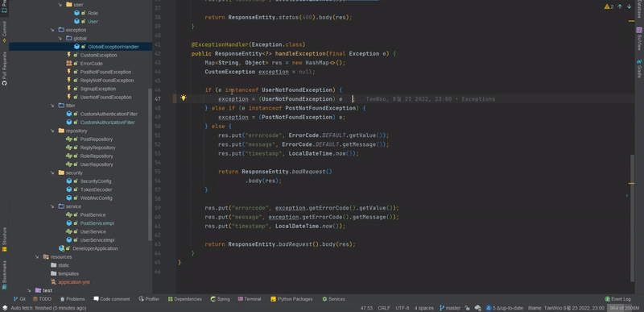Open the Terminal tool window
Image resolution: width=644 pixels, height=312 pixels.
pyautogui.click(x=249, y=299)
